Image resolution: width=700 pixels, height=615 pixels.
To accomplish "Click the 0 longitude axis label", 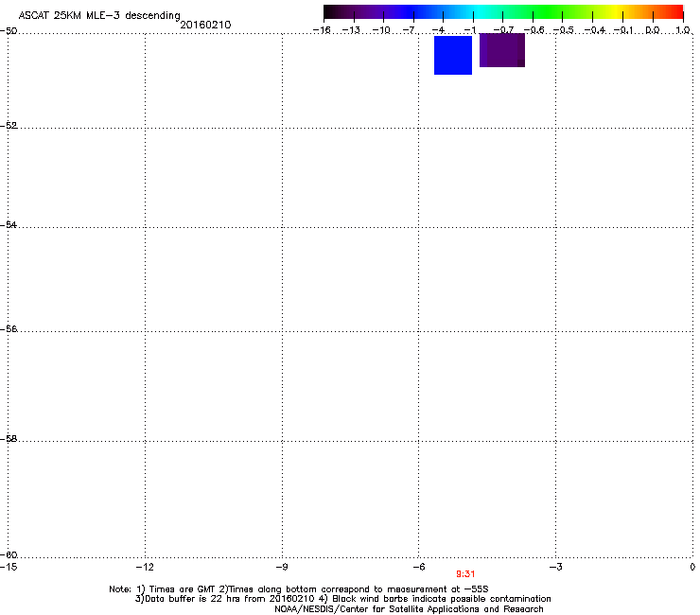I will (x=692, y=567).
